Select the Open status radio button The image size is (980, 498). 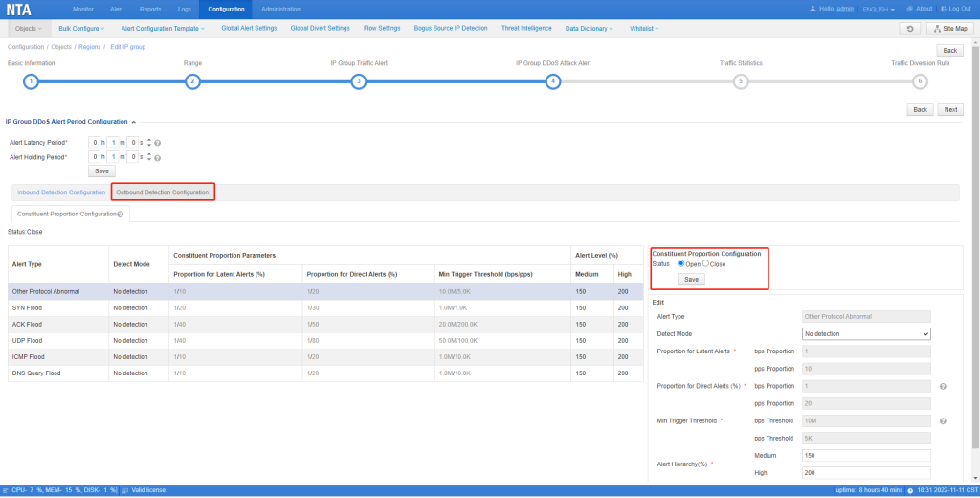pyautogui.click(x=680, y=264)
